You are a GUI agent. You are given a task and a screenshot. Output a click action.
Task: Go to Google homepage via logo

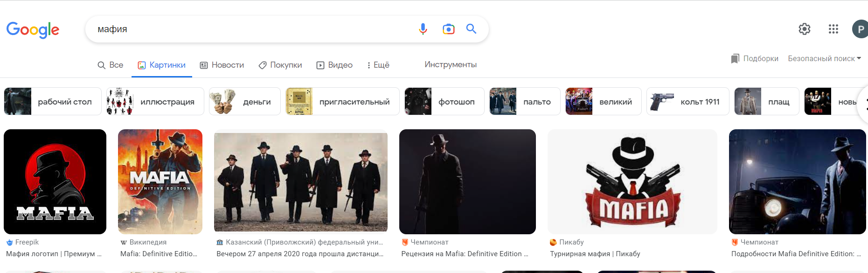(33, 30)
